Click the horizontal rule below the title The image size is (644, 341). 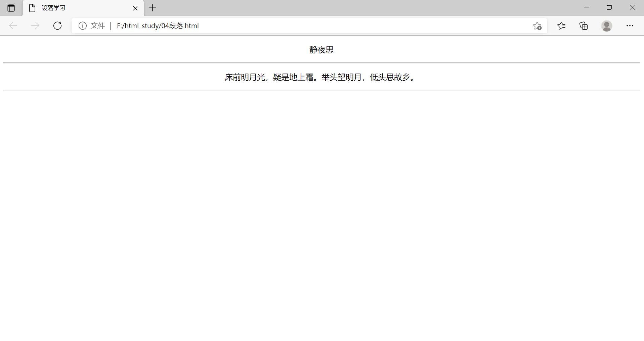coord(321,62)
